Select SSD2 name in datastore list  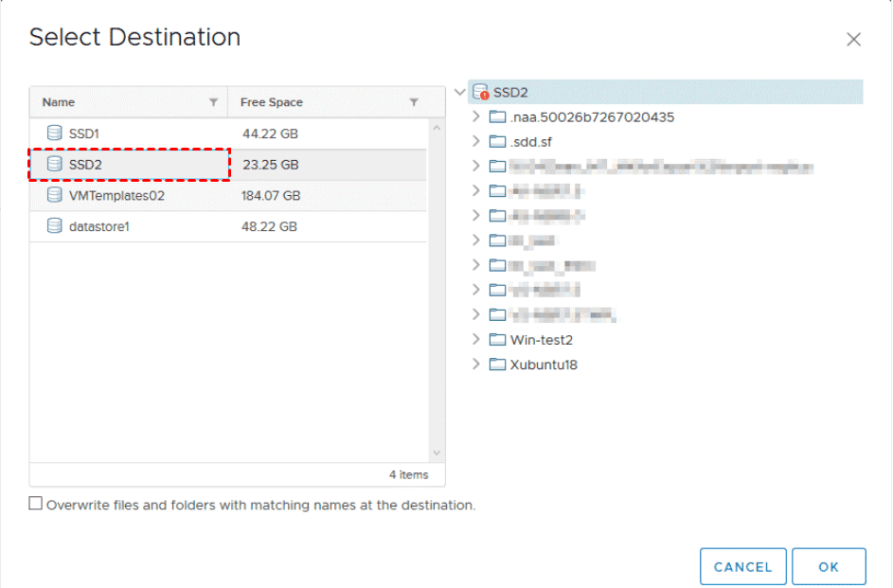(85, 165)
